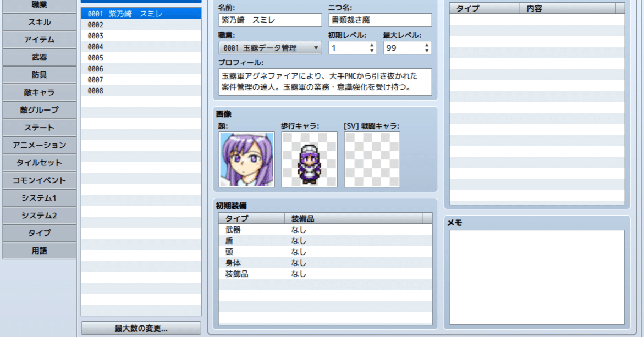Viewport: 644px width, 337px height.
Task: Click the empty [SV]戦闘キャラ slot
Action: [371, 159]
